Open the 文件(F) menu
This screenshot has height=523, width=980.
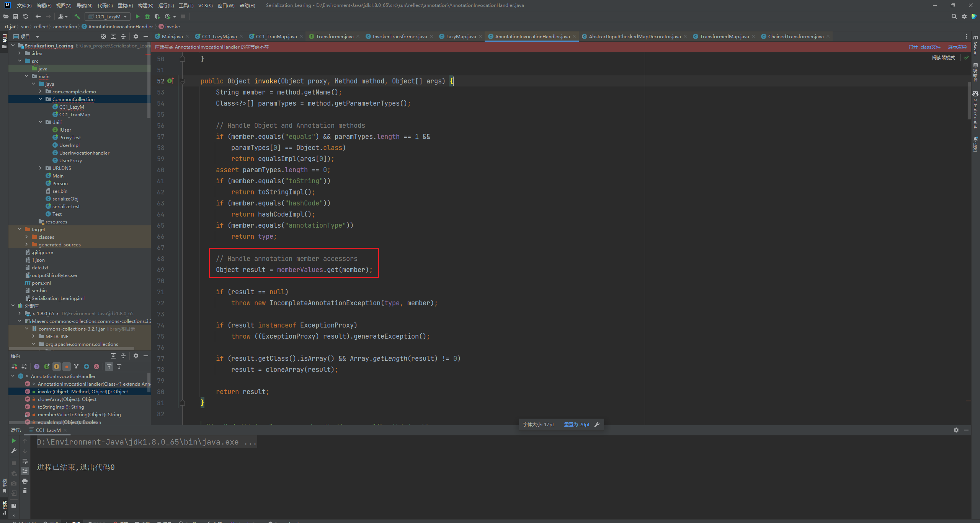point(24,5)
